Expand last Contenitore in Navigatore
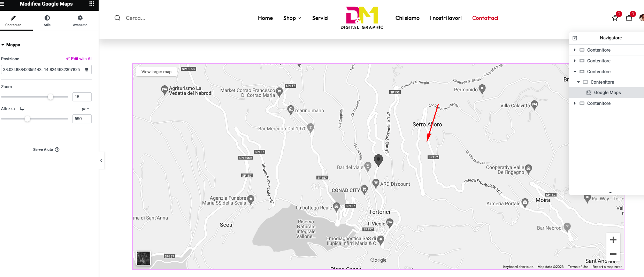Viewport: 644px width, 277px height. click(575, 103)
